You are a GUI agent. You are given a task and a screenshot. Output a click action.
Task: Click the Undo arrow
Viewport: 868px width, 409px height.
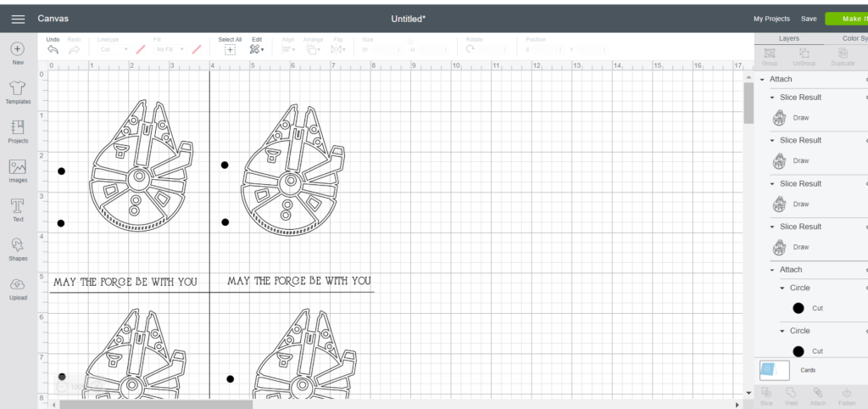tap(53, 50)
